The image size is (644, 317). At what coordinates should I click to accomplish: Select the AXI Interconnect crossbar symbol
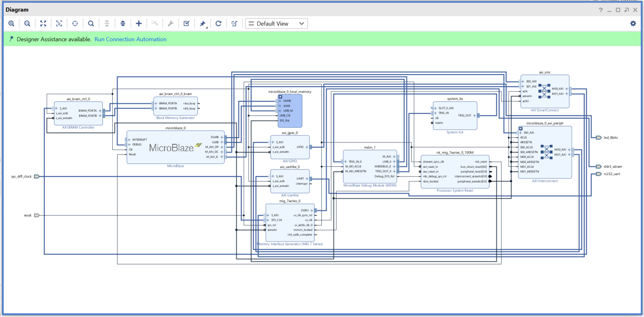click(547, 152)
